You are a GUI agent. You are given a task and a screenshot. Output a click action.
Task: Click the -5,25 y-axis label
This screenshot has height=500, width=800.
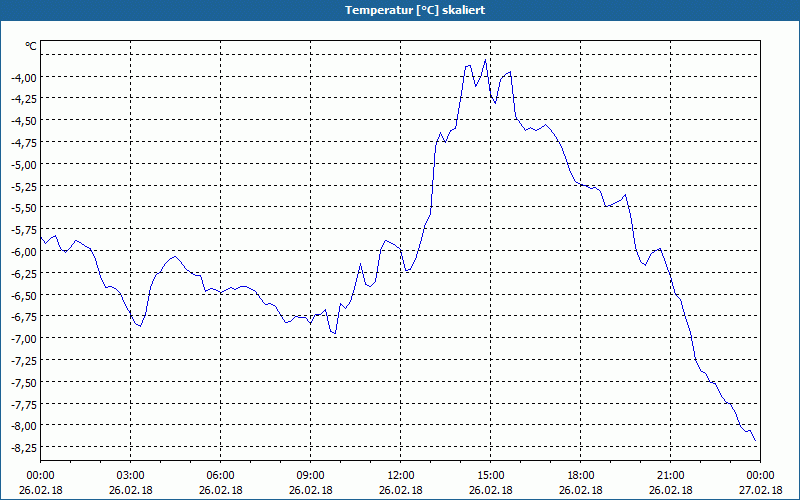tap(24, 186)
